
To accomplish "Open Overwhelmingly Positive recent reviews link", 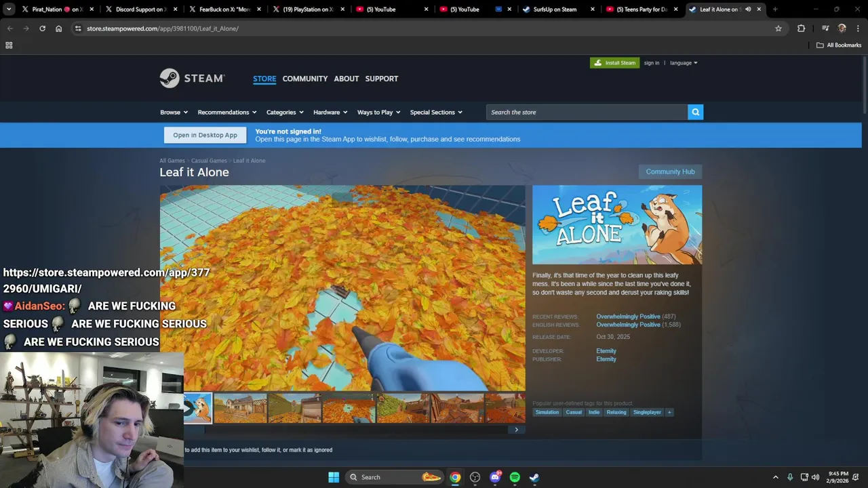I will pyautogui.click(x=628, y=317).
